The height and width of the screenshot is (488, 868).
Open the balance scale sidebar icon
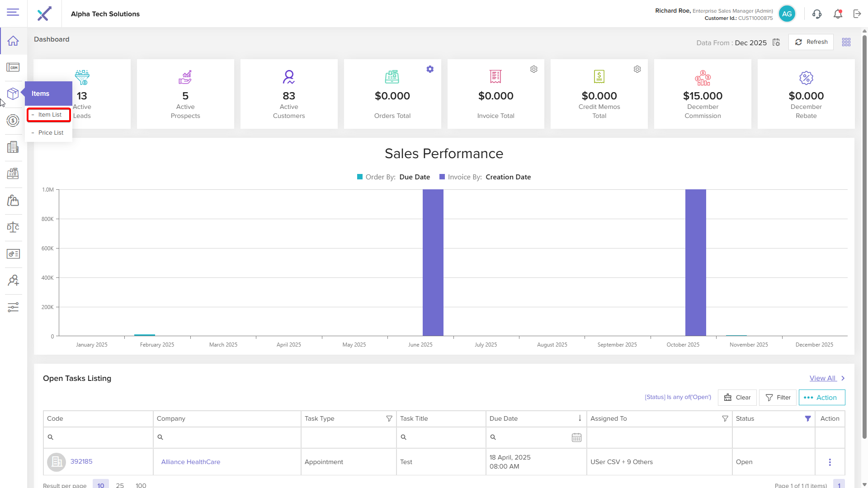(13, 227)
